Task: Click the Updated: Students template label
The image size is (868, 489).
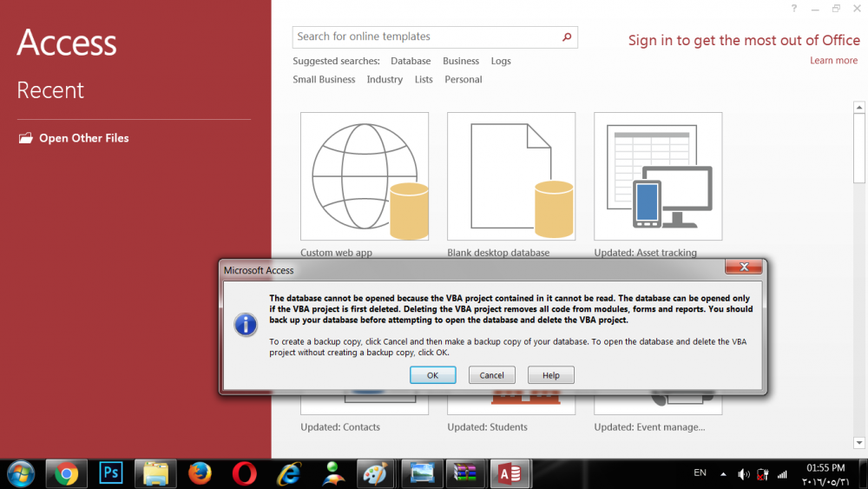Action: click(487, 427)
